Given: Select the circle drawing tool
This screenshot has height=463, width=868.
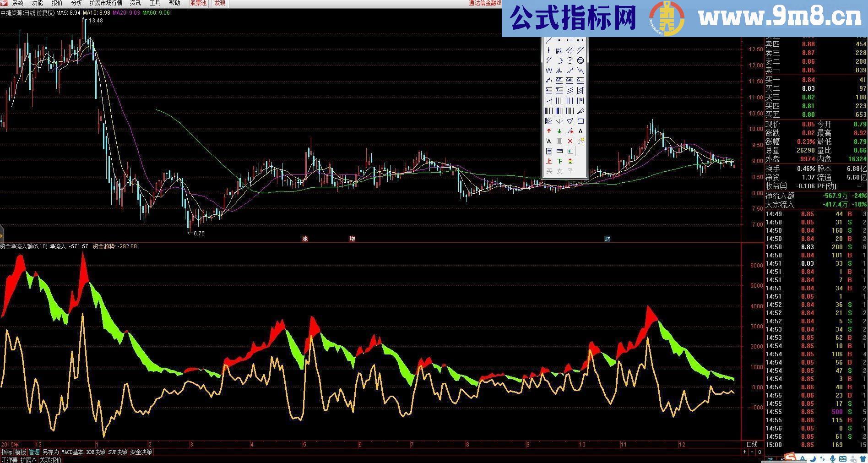Looking at the screenshot, I should tap(570, 60).
